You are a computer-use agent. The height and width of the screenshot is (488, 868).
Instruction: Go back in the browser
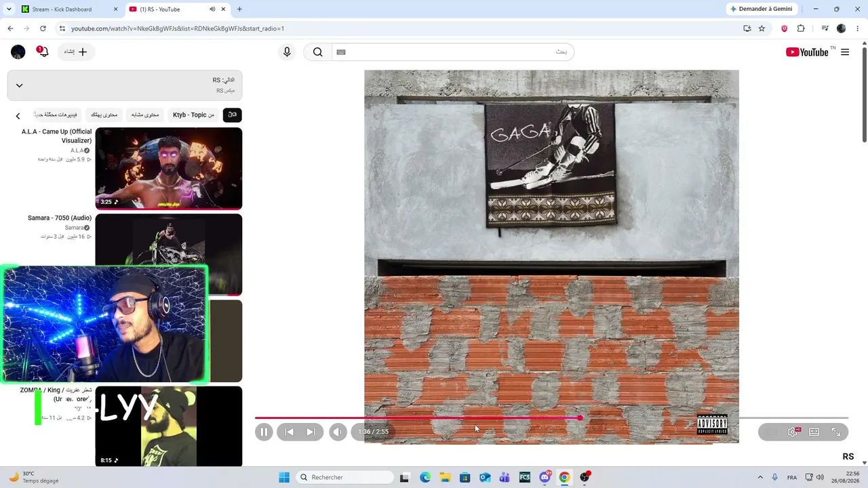[x=10, y=28]
